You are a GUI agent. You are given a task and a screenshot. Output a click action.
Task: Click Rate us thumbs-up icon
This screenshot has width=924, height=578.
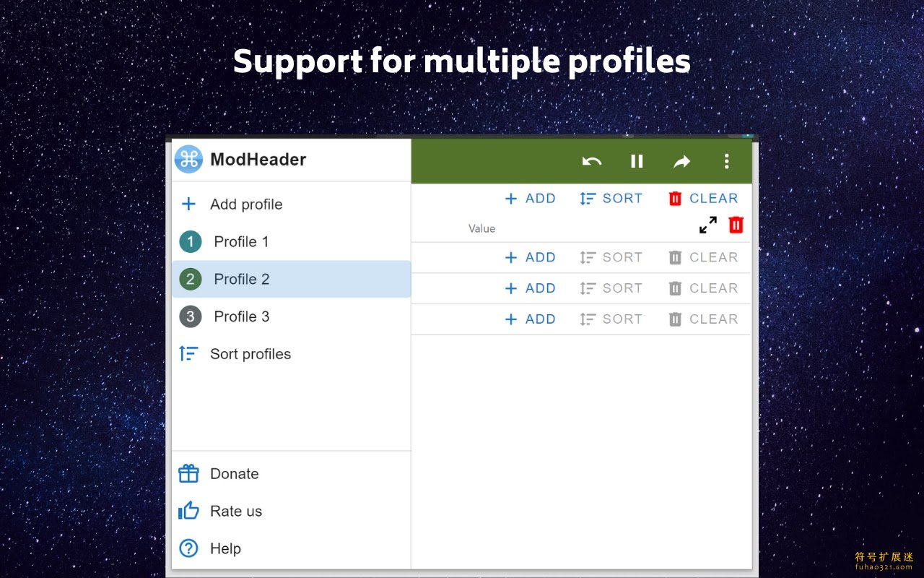coord(188,511)
